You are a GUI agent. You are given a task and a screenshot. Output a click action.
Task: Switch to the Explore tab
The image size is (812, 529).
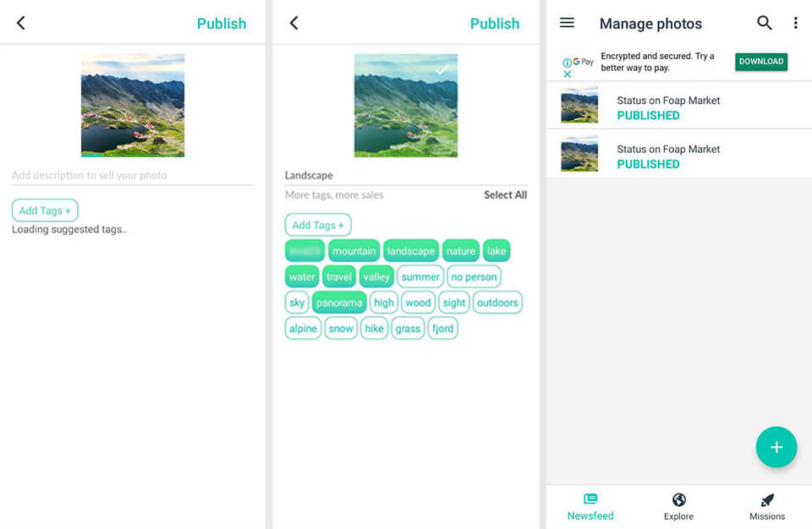pyautogui.click(x=678, y=507)
